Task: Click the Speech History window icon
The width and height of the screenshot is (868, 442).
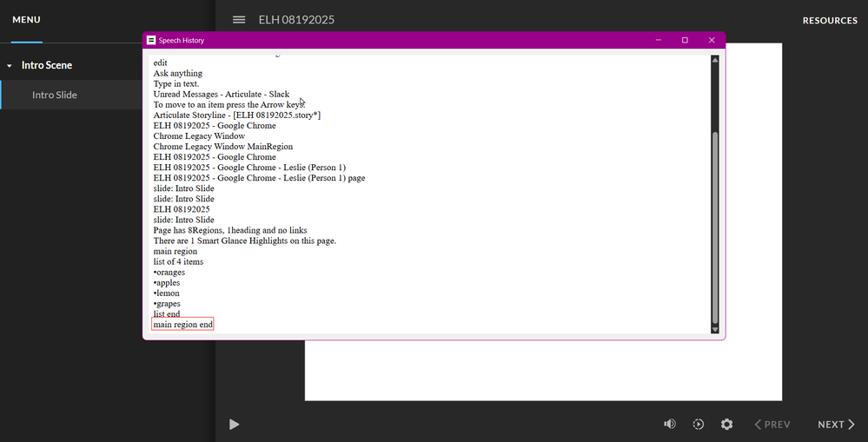Action: (x=151, y=40)
